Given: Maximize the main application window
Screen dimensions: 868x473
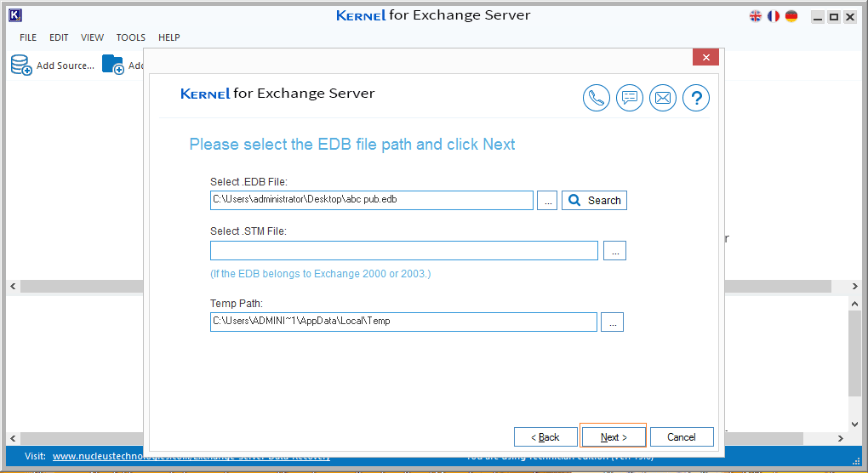Looking at the screenshot, I should pyautogui.click(x=834, y=17).
